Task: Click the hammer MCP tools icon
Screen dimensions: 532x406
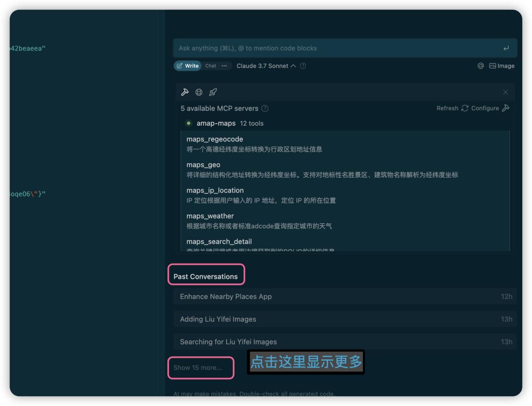Action: click(185, 92)
